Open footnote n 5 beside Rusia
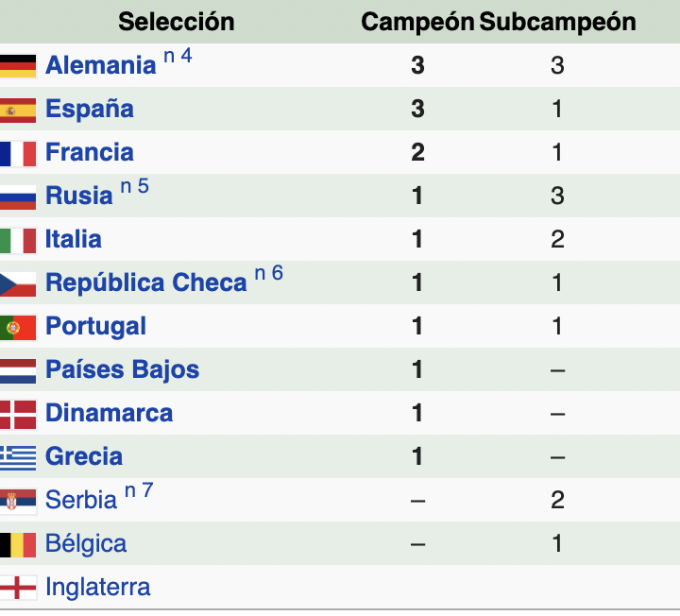 click(134, 186)
